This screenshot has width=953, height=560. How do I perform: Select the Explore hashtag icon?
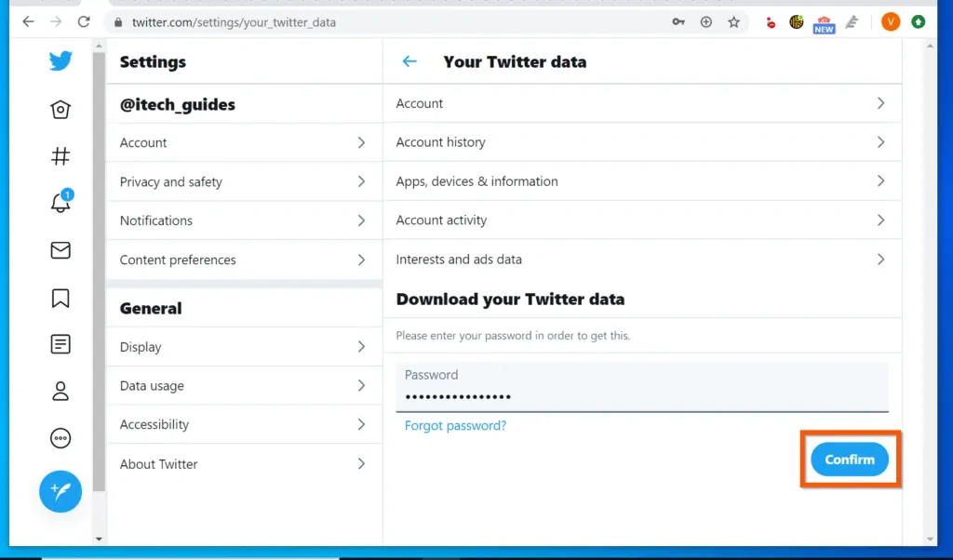[x=60, y=156]
